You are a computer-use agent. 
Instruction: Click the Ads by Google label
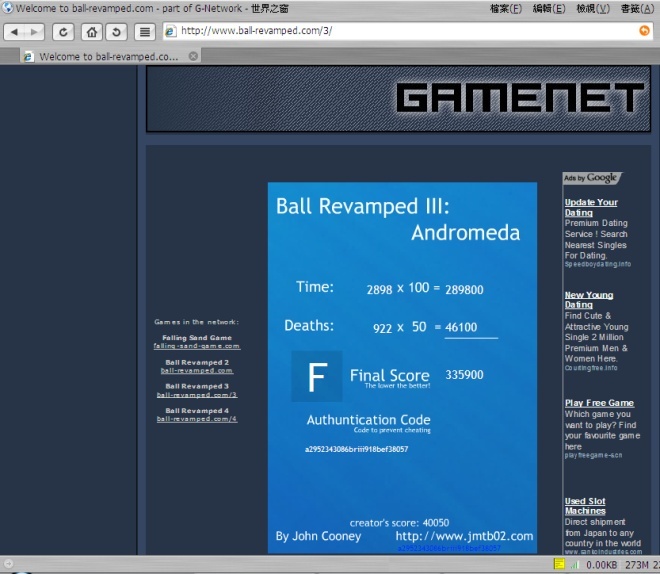(591, 178)
